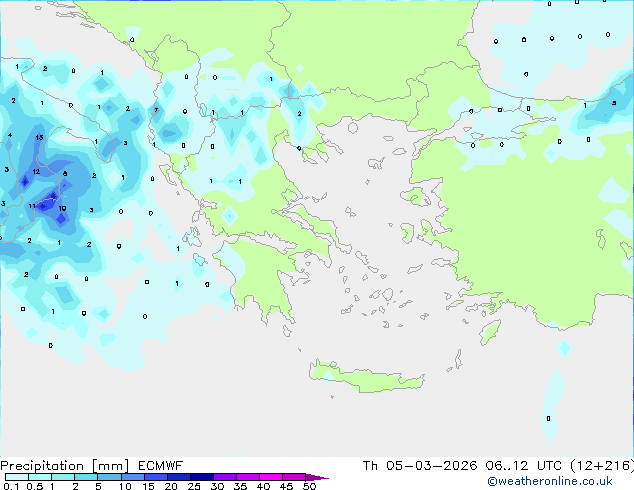Click the 35–40 mm legend color swatch
Screen dimensions: 634x490
pos(247,477)
